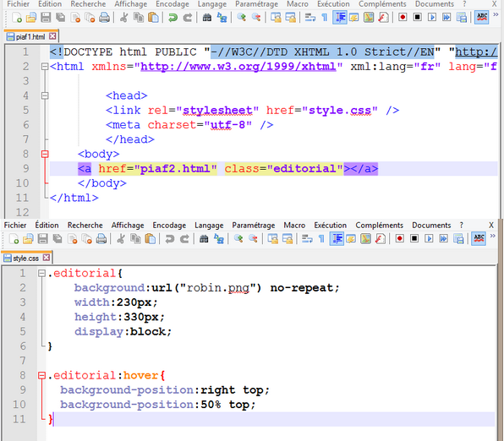This screenshot has height=441, width=504.
Task: Open Find binoculars in piaf1.html window
Action: click(x=207, y=18)
